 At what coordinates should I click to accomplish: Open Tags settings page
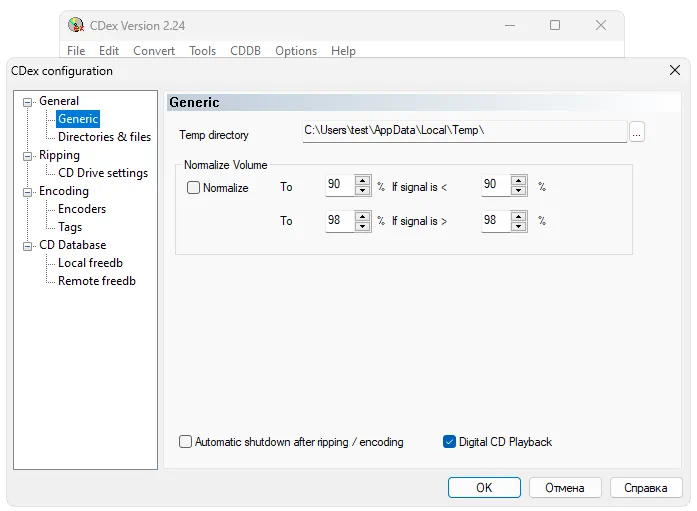(70, 227)
